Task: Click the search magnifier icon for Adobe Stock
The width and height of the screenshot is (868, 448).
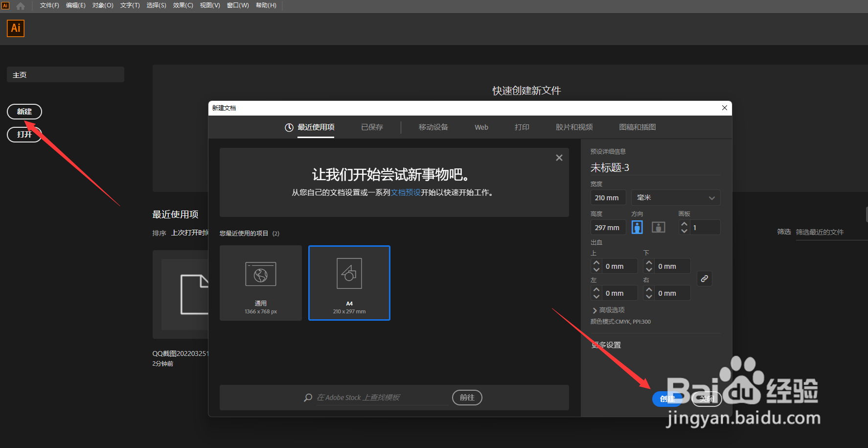Action: [x=308, y=398]
